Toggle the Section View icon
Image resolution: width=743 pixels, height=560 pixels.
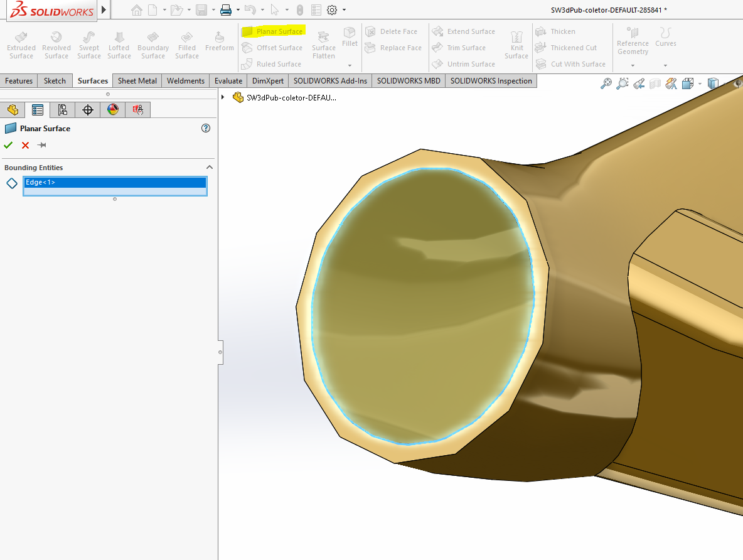(x=655, y=83)
